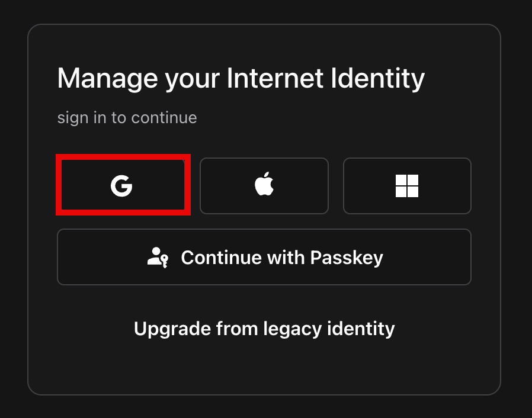The width and height of the screenshot is (532, 418).
Task: Continue using a Microsoft account
Action: coord(407,186)
